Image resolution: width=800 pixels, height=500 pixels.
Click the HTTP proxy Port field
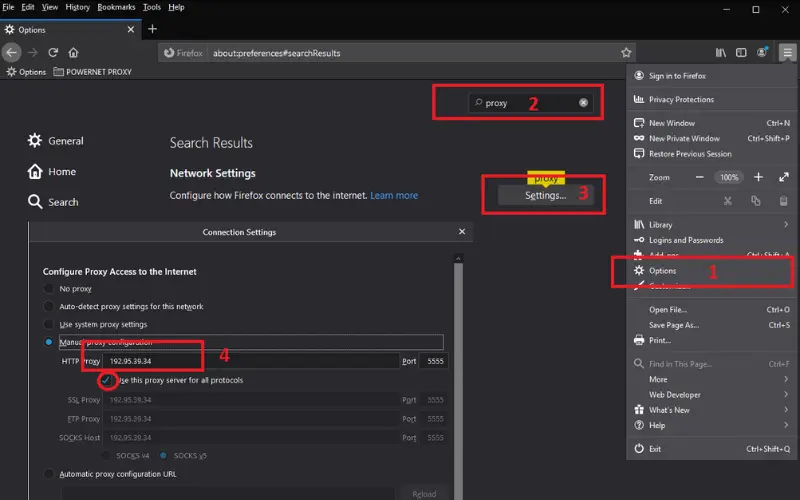(434, 361)
